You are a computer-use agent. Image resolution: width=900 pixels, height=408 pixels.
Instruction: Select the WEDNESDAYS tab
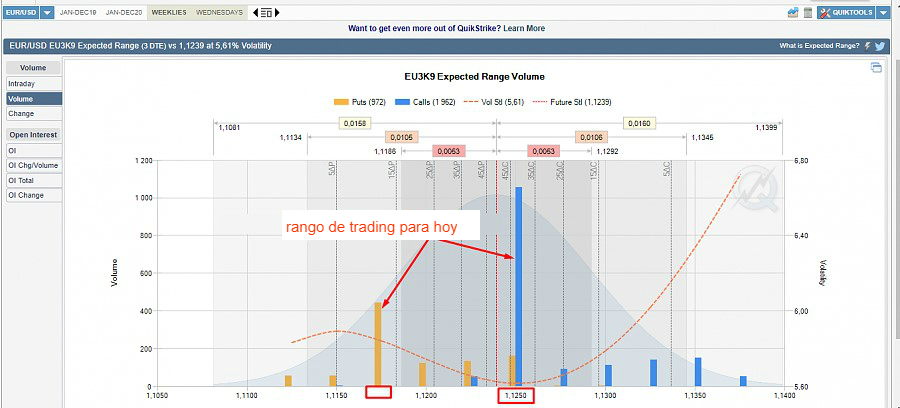pos(219,12)
